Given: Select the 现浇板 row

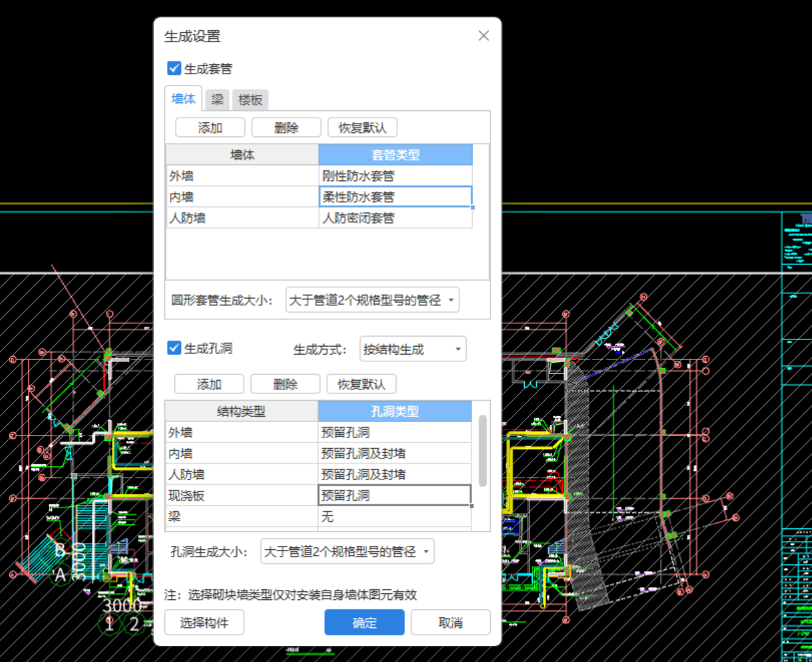Looking at the screenshot, I should (241, 496).
